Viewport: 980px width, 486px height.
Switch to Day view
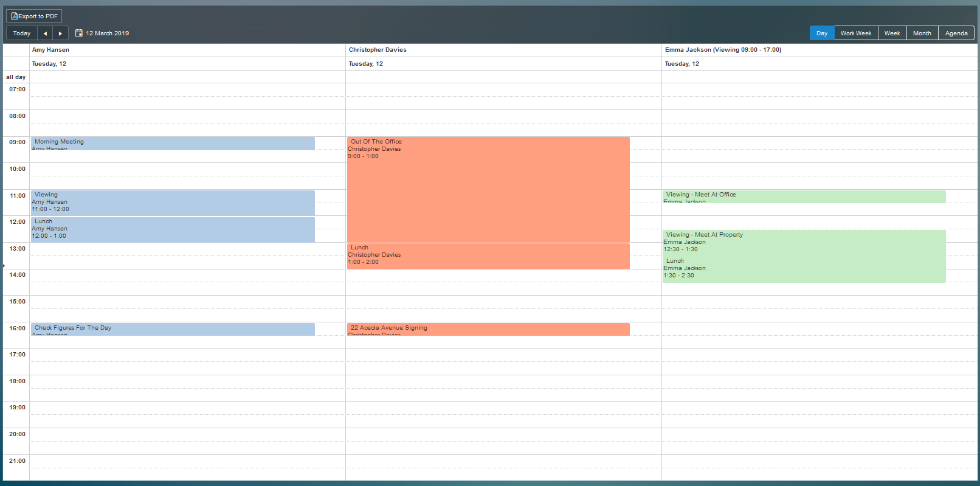click(821, 33)
